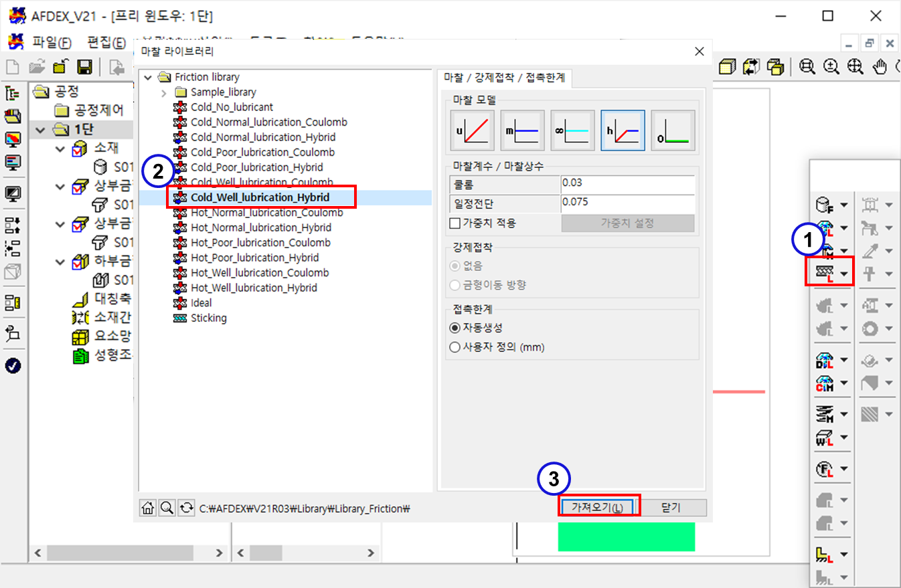Click the home icon beside library path

pyautogui.click(x=148, y=508)
